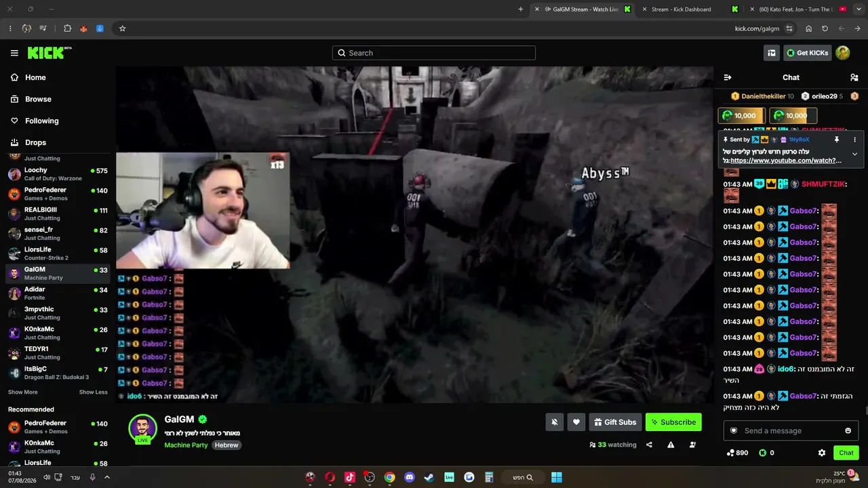Expand the pinned message with the chevron

coord(854,154)
